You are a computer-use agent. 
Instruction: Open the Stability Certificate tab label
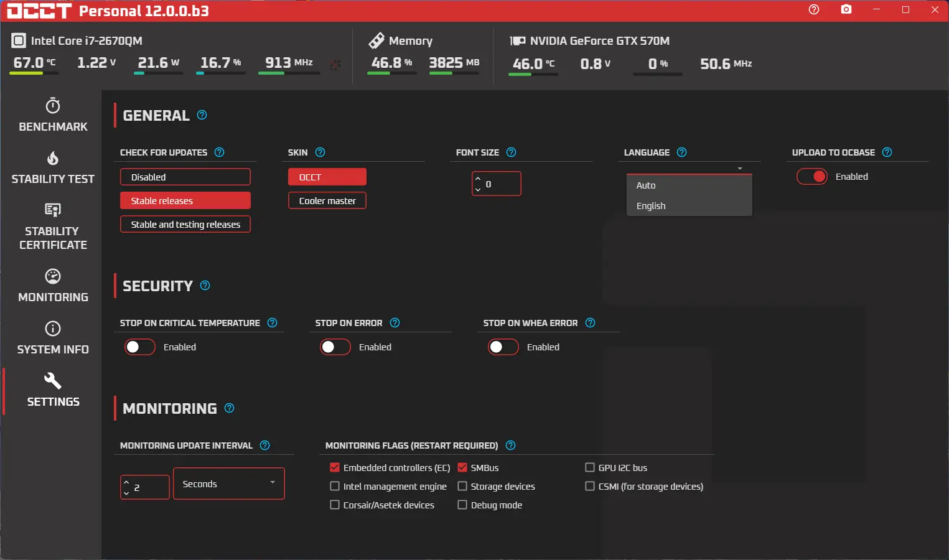[53, 238]
